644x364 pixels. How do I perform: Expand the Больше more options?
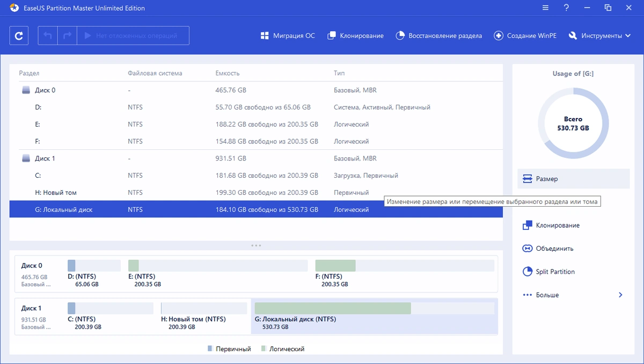(573, 295)
